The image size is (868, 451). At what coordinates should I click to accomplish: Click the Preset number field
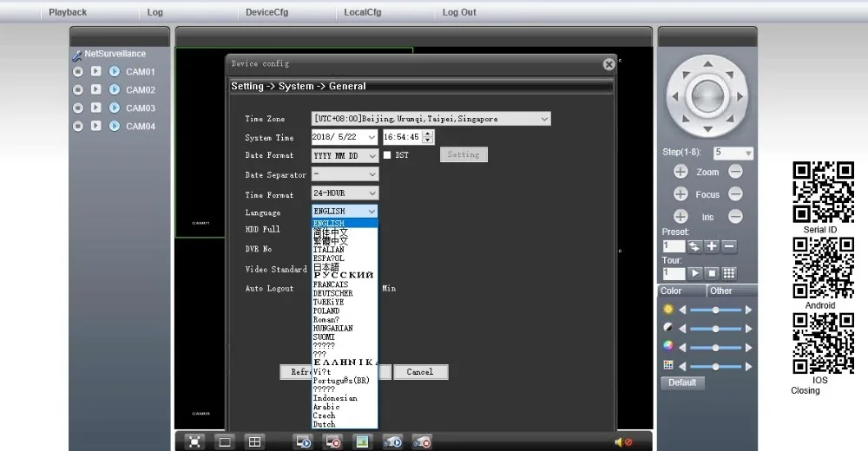point(674,246)
